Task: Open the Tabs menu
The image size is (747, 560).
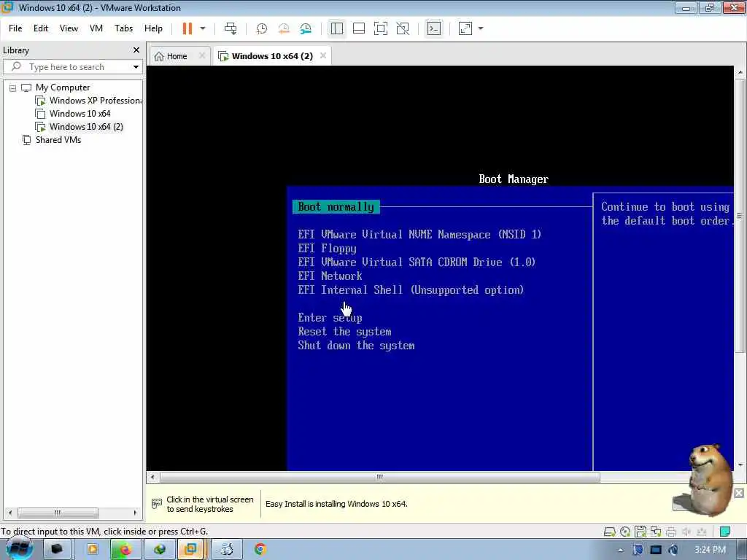Action: point(123,28)
